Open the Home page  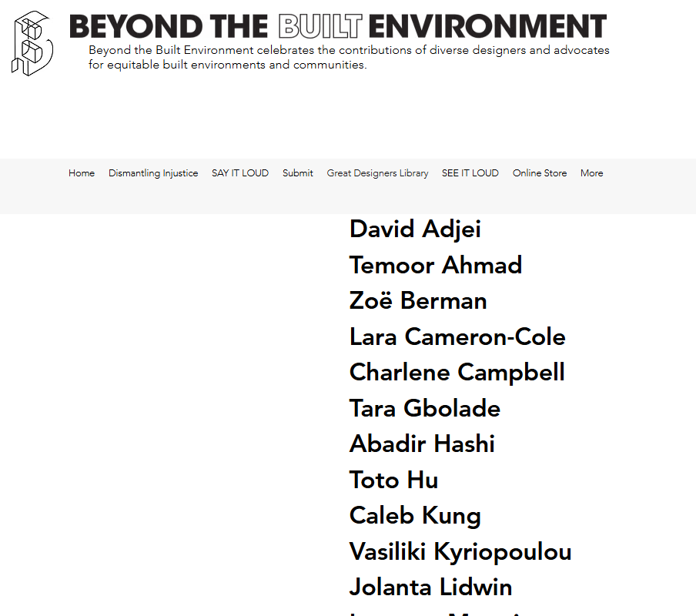click(82, 173)
